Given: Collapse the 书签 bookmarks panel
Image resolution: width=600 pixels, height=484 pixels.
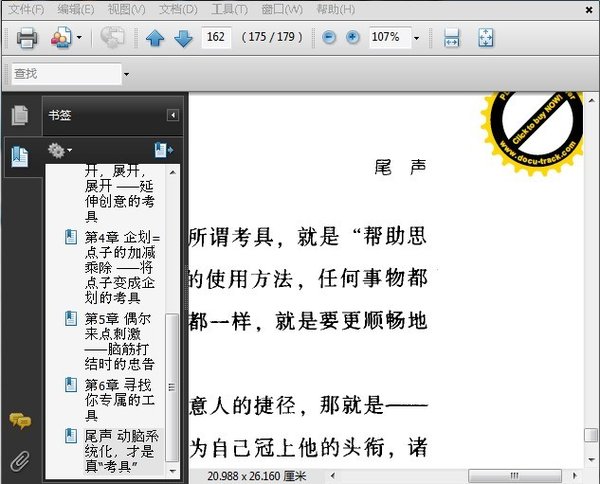Looking at the screenshot, I should pos(173,115).
